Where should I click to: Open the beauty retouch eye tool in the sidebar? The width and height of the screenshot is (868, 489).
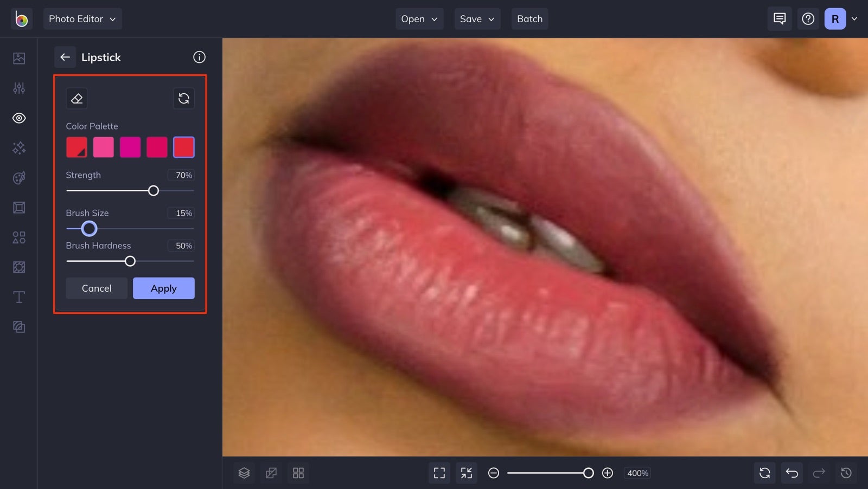pos(18,118)
